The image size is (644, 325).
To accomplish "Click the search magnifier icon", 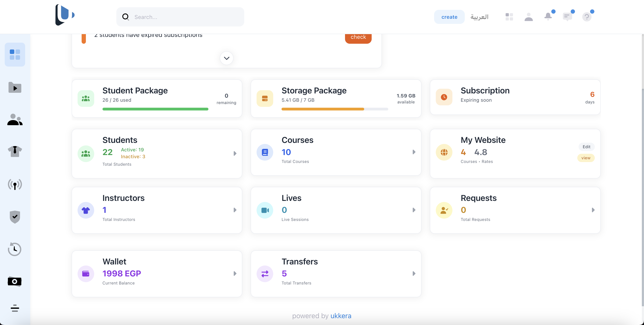I will click(126, 17).
